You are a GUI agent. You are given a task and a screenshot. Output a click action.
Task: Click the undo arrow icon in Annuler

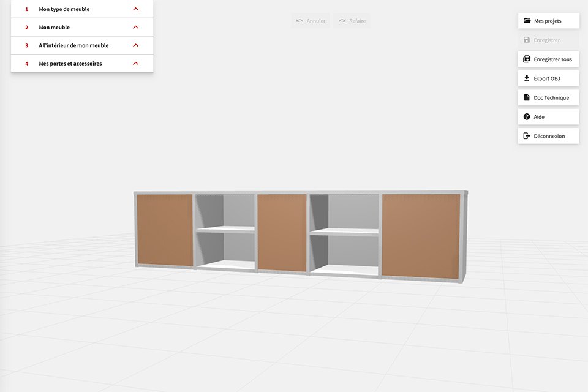coord(300,21)
